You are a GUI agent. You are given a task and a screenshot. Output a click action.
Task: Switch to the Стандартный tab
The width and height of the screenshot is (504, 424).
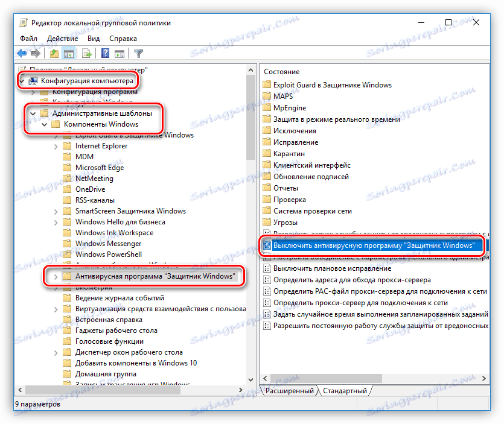[x=345, y=391]
